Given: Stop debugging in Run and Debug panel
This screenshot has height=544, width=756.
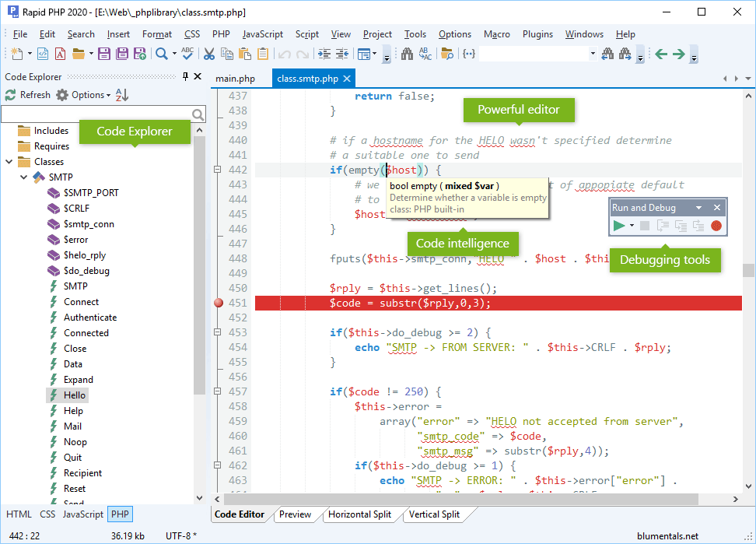Looking at the screenshot, I should pyautogui.click(x=645, y=226).
